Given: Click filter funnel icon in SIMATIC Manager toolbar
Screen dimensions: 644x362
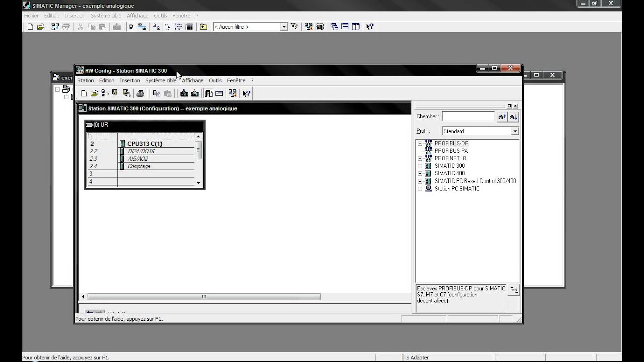Looking at the screenshot, I should coord(294,27).
